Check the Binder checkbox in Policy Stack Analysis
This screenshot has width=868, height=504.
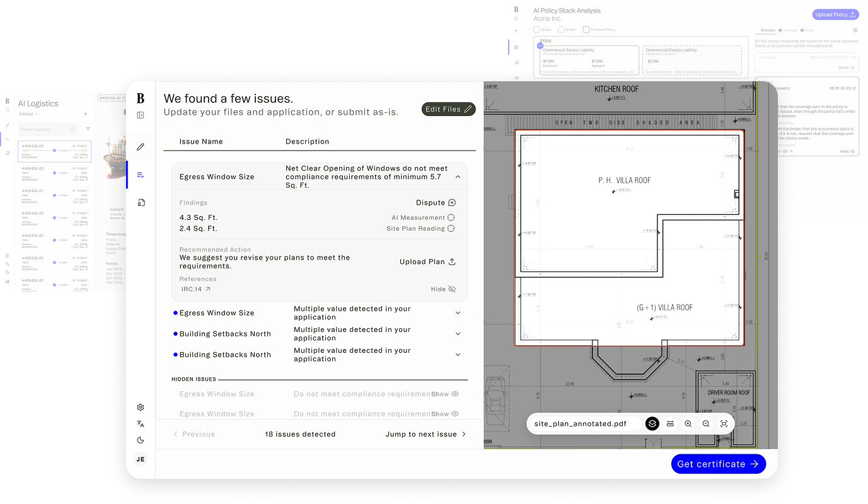coord(561,30)
